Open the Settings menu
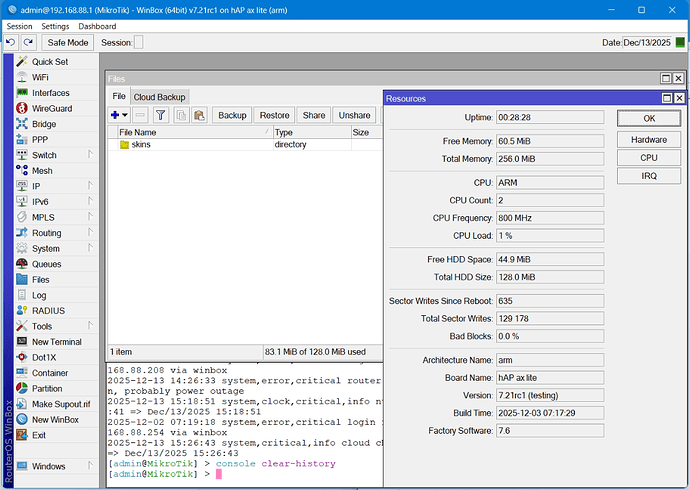Screen dimensions: 690x490 click(x=55, y=26)
